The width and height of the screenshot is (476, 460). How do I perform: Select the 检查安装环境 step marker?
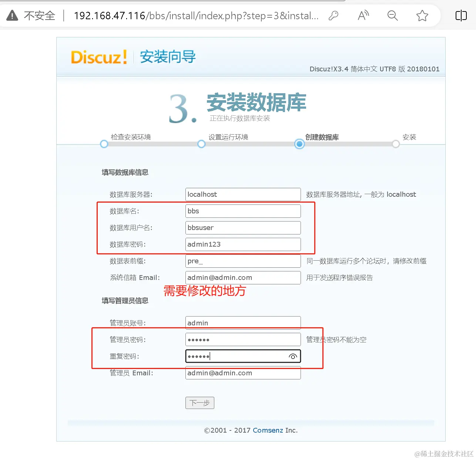[104, 144]
